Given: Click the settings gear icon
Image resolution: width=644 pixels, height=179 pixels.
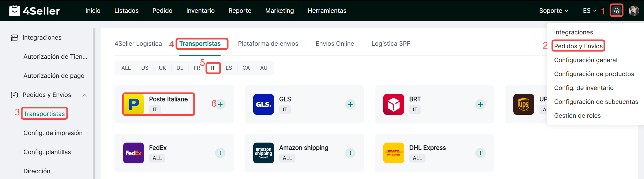Looking at the screenshot, I should pos(616,11).
